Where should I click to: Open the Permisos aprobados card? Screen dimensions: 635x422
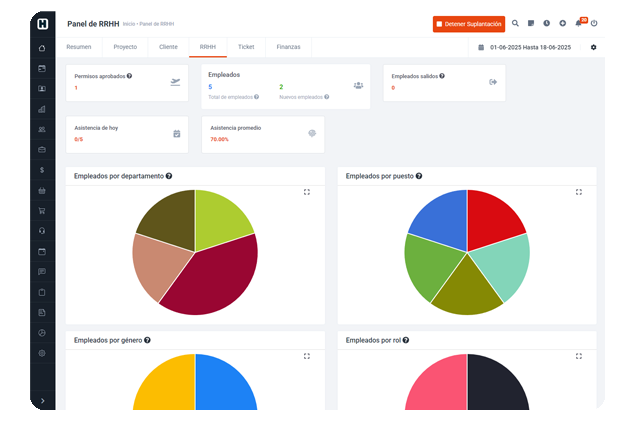127,83
